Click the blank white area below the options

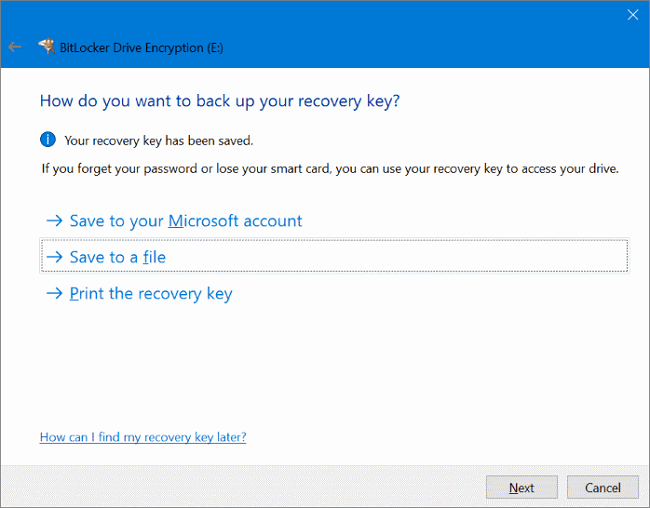tap(330, 370)
